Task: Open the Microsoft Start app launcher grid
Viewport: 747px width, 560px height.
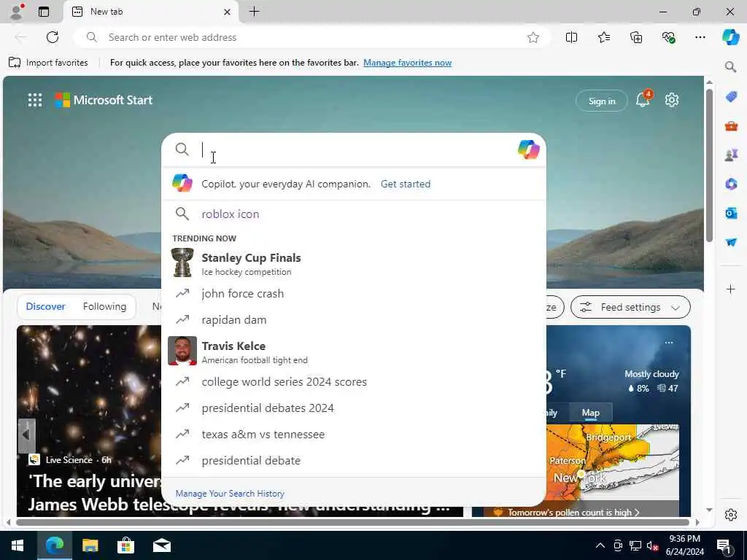Action: pos(35,100)
